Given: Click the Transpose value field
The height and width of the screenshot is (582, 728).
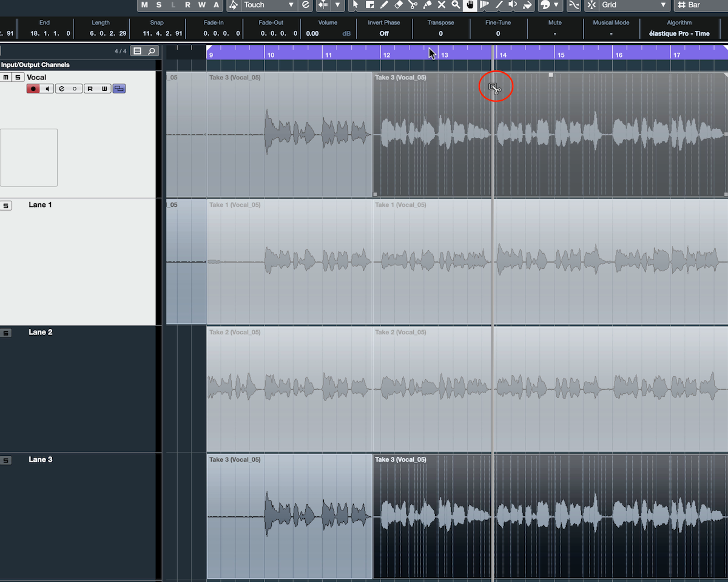Looking at the screenshot, I should [x=440, y=33].
